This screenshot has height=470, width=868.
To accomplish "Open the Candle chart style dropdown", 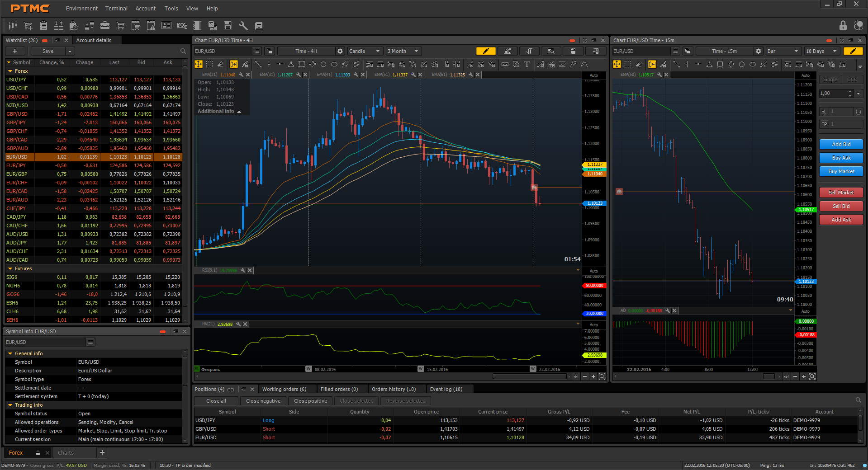I will (365, 51).
